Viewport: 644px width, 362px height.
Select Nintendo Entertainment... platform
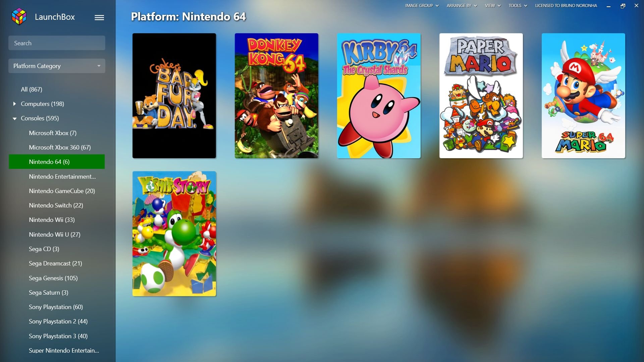[x=62, y=176]
